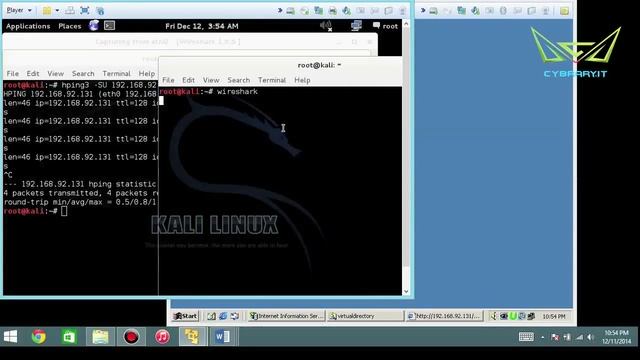
Task: Open View menu in front root@kali terminal
Action: [211, 80]
